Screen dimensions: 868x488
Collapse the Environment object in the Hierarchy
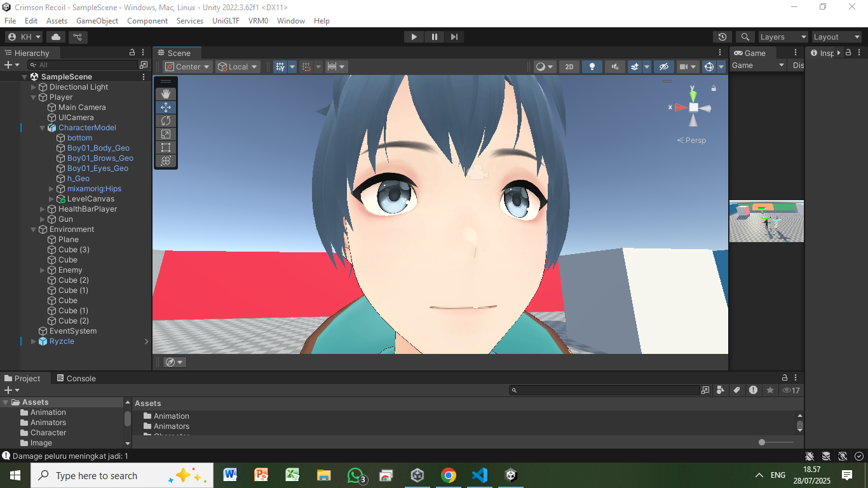(x=34, y=229)
